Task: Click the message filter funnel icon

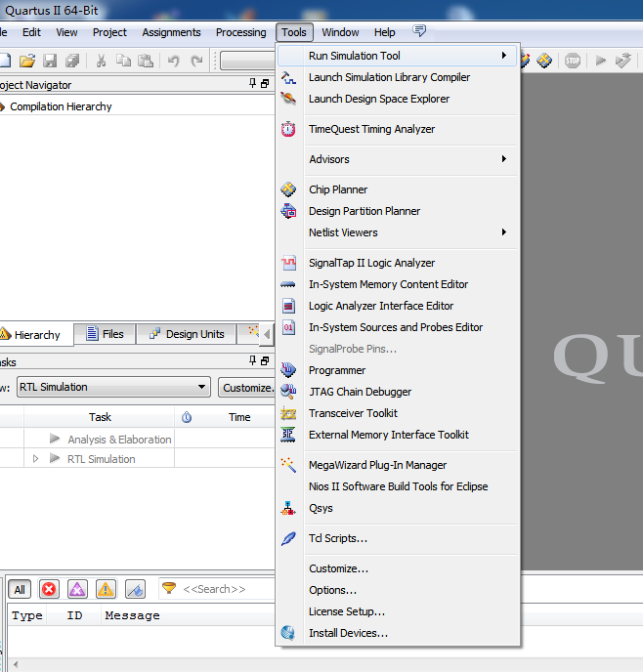Action: click(x=169, y=588)
